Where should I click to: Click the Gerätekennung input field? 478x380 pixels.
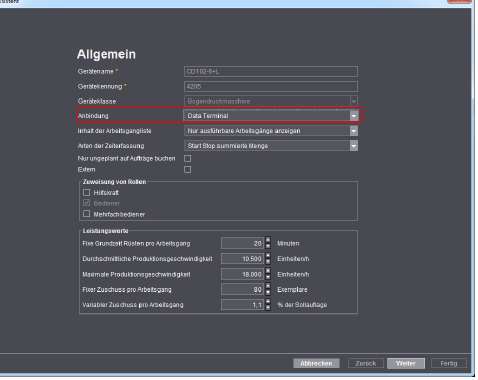point(271,87)
